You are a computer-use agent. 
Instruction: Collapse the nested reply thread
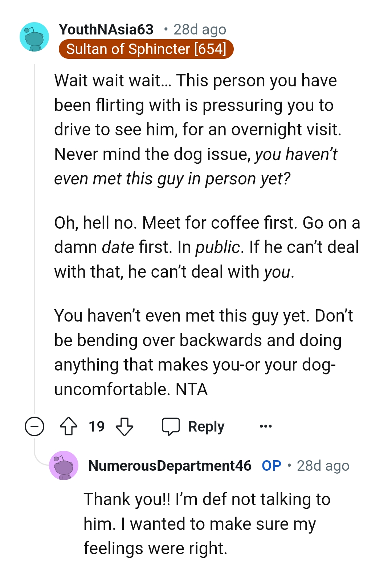[34, 446]
